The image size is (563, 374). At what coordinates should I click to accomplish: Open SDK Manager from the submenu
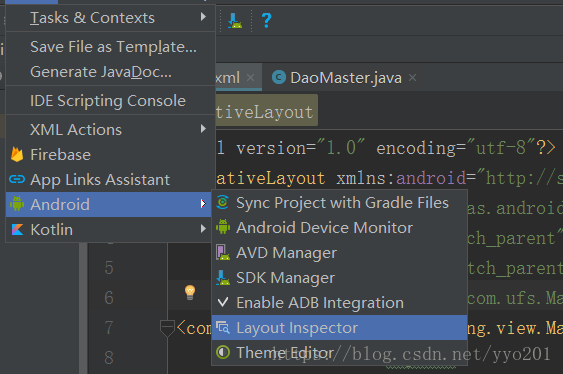pos(339,277)
